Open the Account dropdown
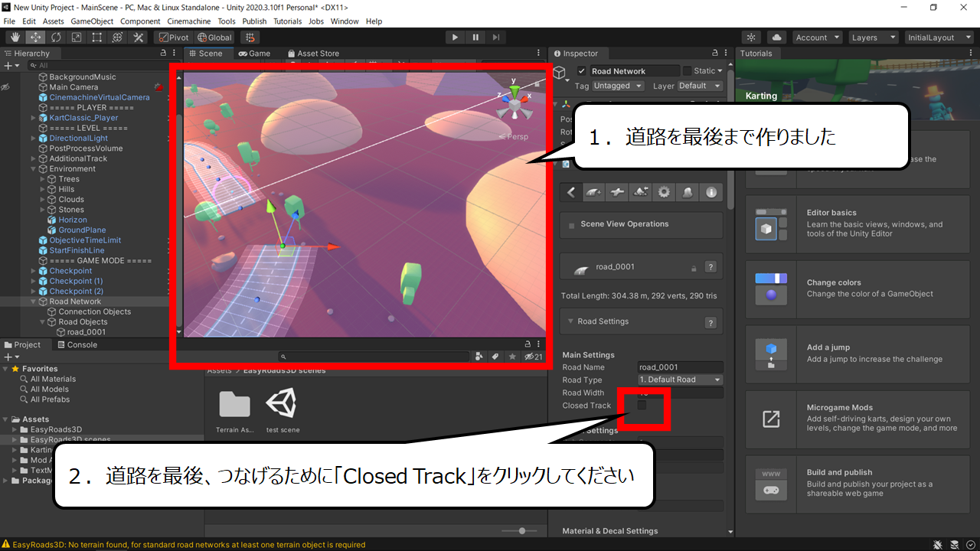 pos(816,37)
